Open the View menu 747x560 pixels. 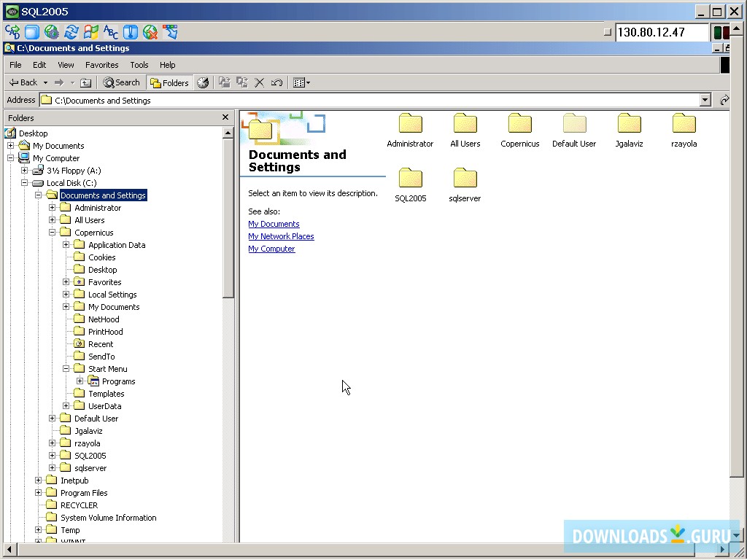66,65
